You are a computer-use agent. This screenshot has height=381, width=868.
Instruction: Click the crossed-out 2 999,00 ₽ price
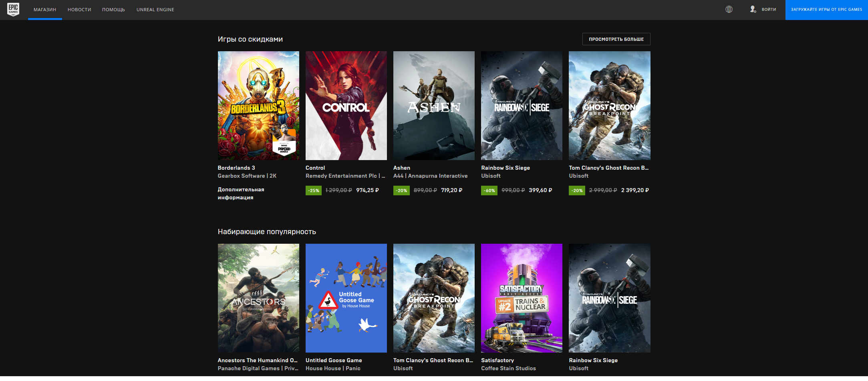click(603, 190)
